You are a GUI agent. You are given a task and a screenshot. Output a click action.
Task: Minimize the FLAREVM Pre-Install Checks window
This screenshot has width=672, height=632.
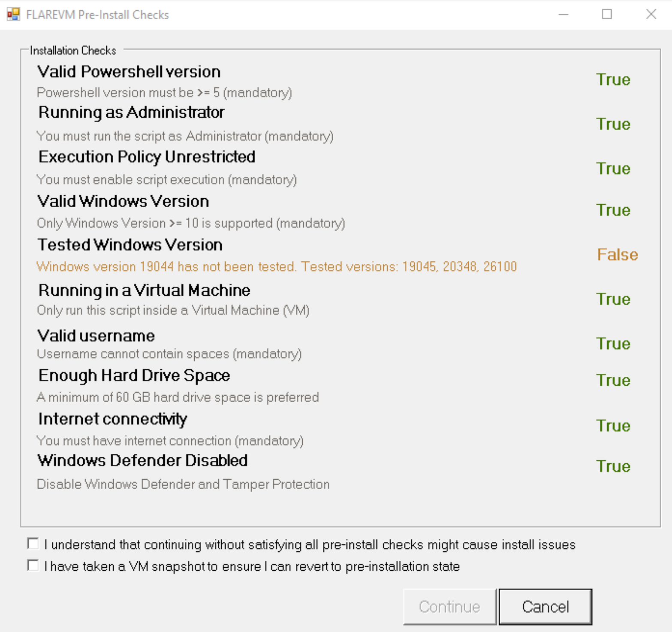point(564,15)
